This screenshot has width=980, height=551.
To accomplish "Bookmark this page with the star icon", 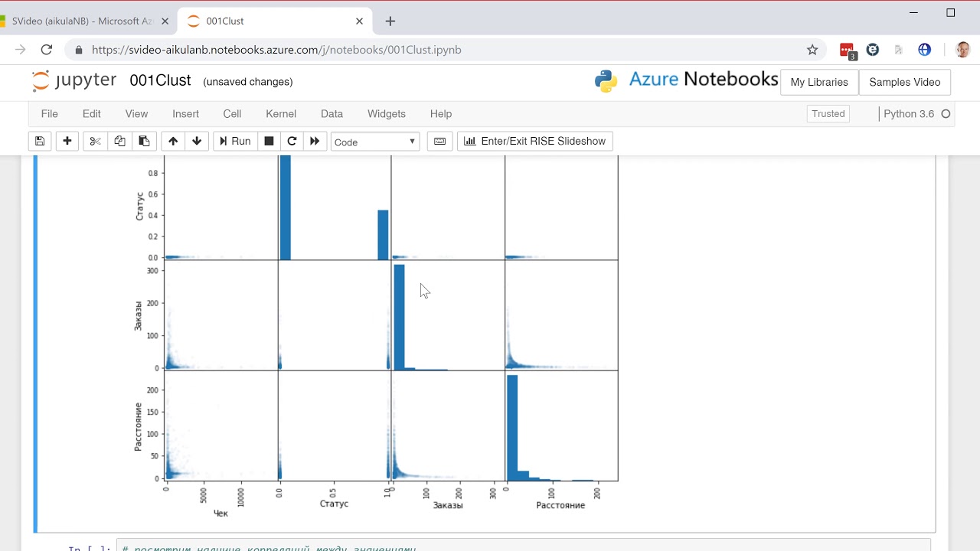I will [812, 50].
